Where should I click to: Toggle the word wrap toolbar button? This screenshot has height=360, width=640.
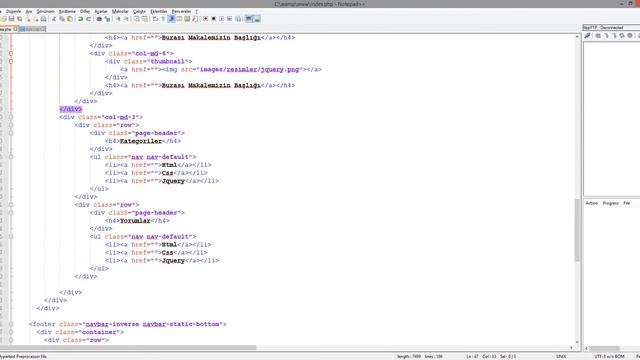point(155,19)
